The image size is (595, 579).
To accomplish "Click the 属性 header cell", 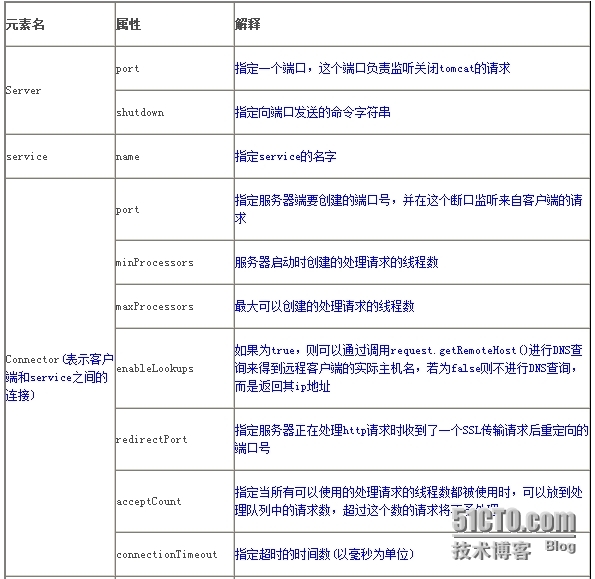I will click(175, 24).
